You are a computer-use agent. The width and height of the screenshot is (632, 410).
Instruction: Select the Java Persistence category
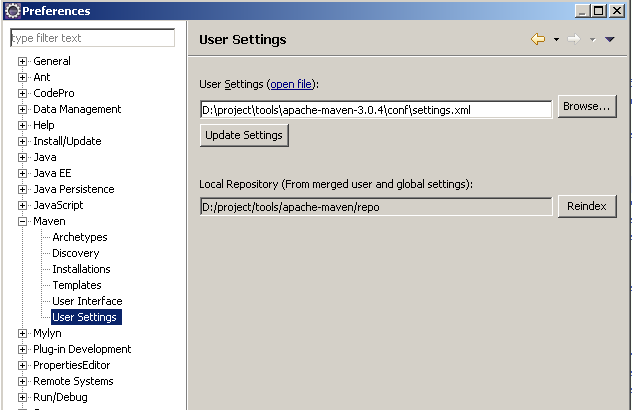click(74, 189)
